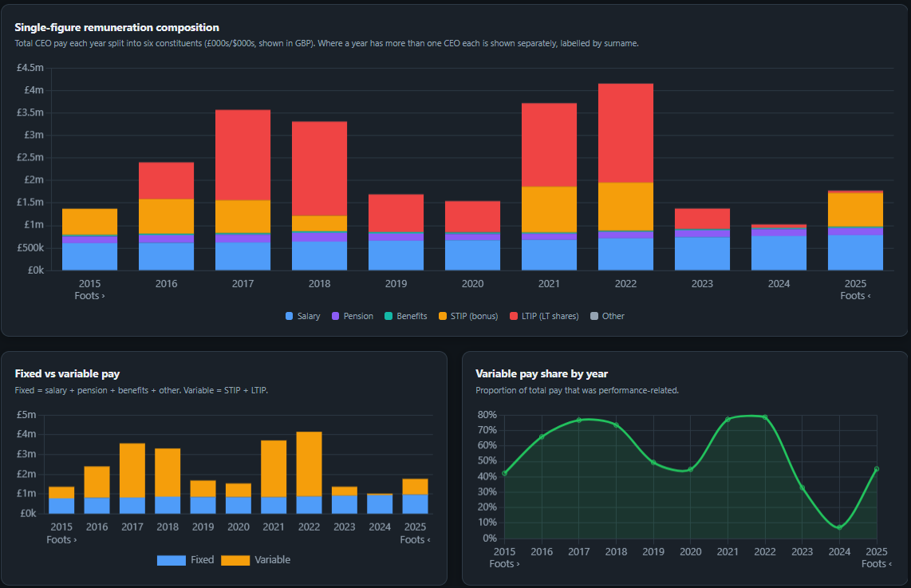Screen dimensions: 911x588
Task: Select the red LTIP segment of the 2018 composition bar
Action: 320,168
